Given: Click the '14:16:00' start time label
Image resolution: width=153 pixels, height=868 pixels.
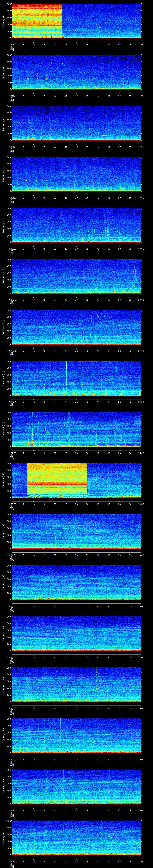Looking at the screenshot, I should [x=12, y=147].
